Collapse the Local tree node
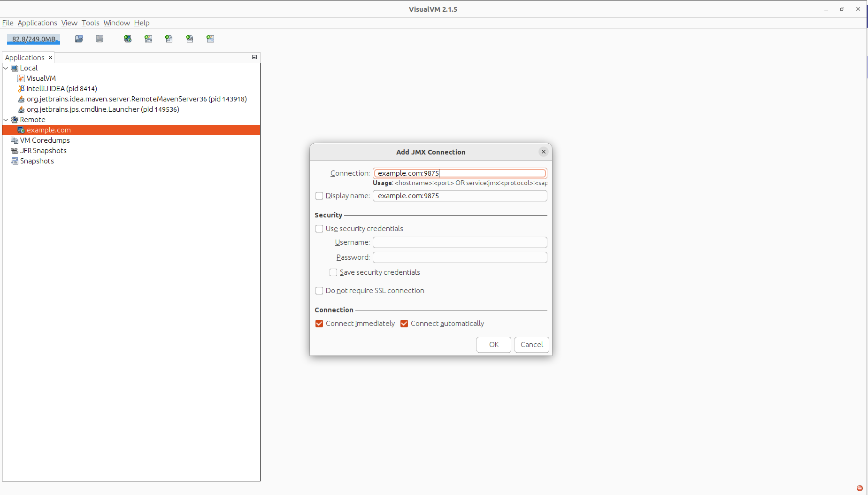 click(6, 68)
